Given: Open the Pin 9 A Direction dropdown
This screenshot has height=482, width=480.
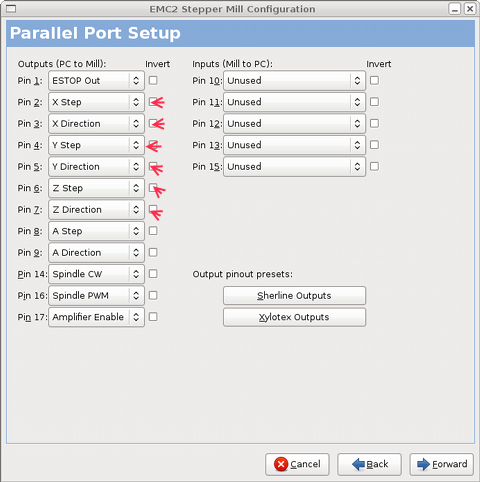Looking at the screenshot, I should coord(96,252).
